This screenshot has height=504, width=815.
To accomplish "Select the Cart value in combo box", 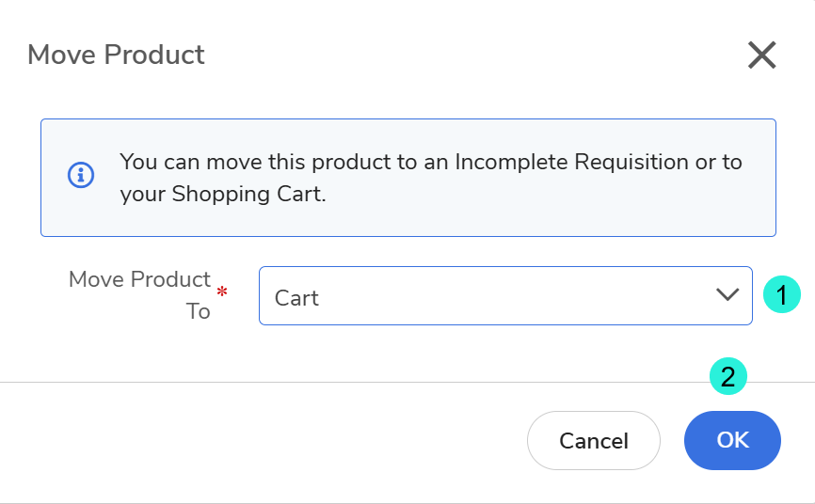I will (296, 298).
